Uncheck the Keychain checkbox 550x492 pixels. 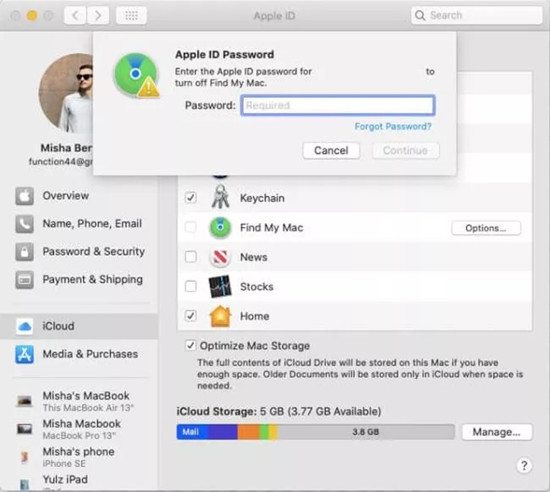(x=190, y=197)
